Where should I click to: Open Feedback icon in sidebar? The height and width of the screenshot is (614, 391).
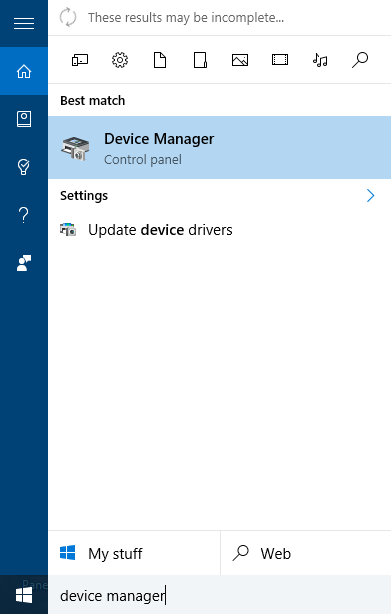[24, 263]
